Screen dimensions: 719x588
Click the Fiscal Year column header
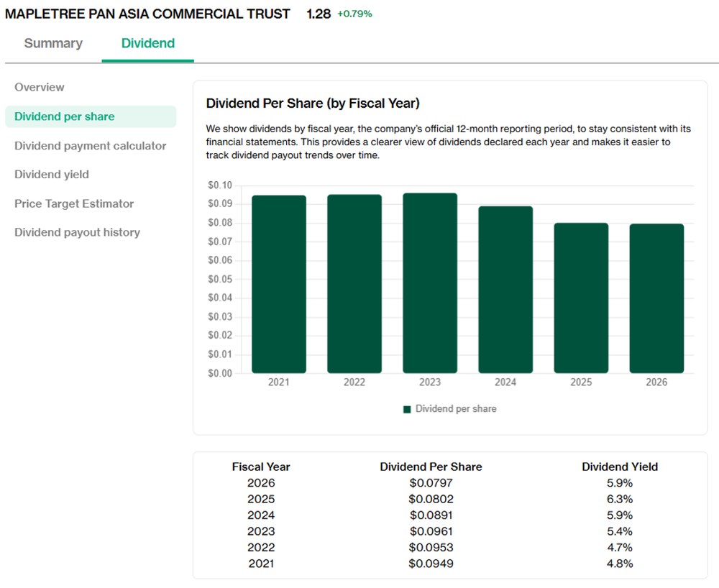[x=261, y=467]
